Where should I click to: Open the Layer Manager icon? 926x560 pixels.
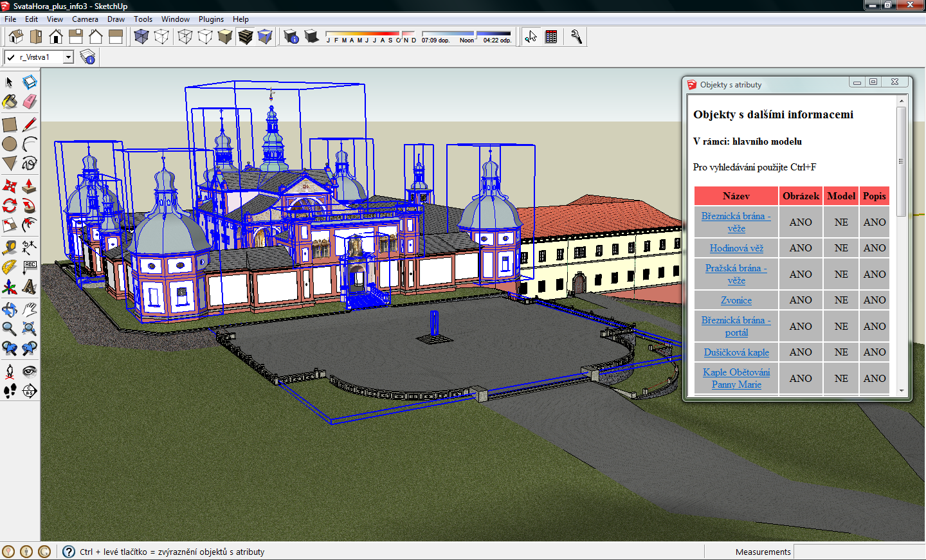pos(88,57)
